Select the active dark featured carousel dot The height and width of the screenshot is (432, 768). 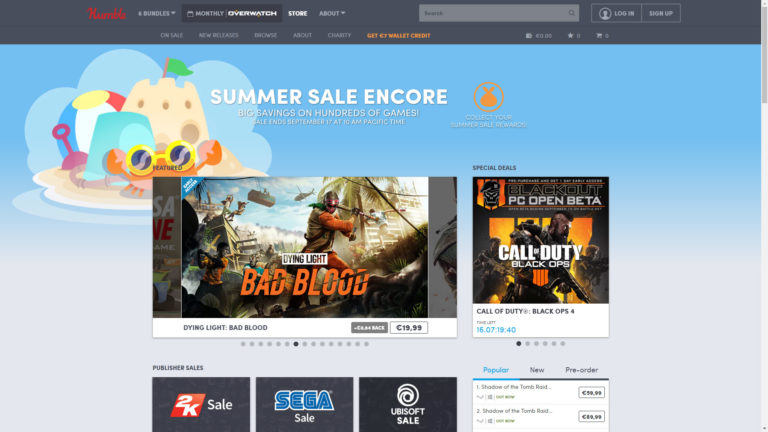coord(296,344)
